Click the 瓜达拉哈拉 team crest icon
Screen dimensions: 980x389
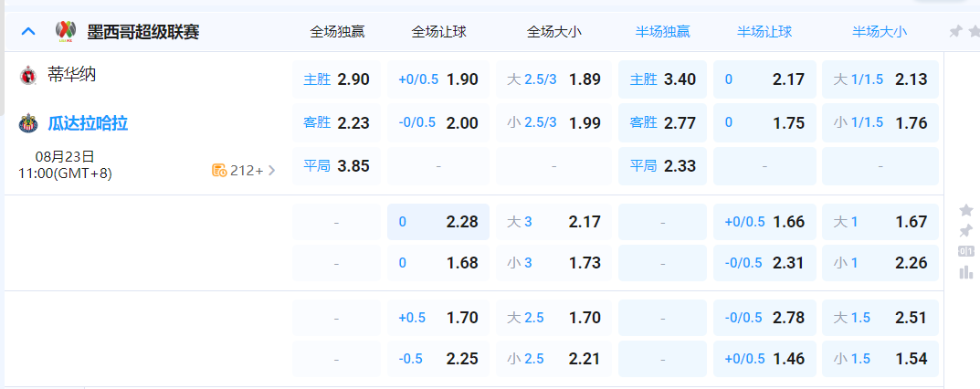(x=28, y=123)
